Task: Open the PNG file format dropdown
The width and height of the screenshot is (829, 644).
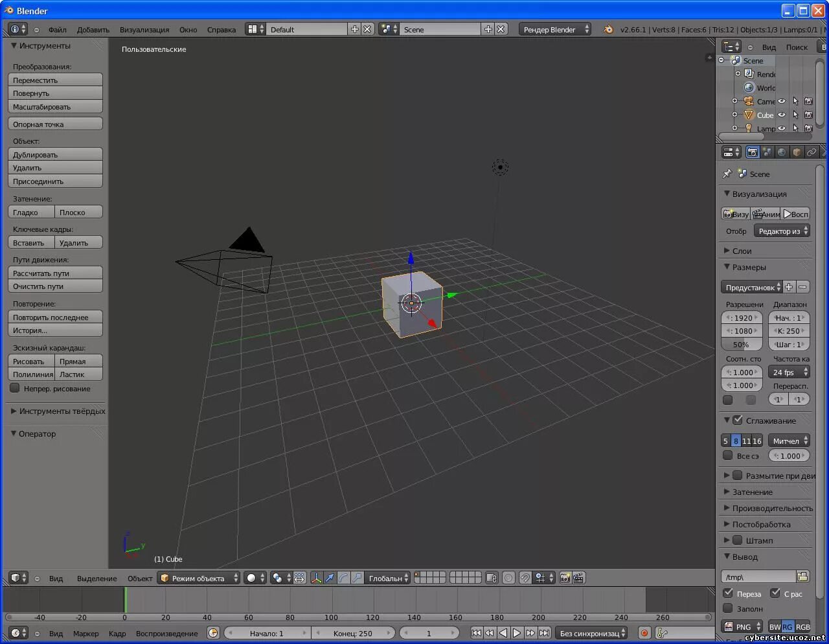Action: click(742, 627)
